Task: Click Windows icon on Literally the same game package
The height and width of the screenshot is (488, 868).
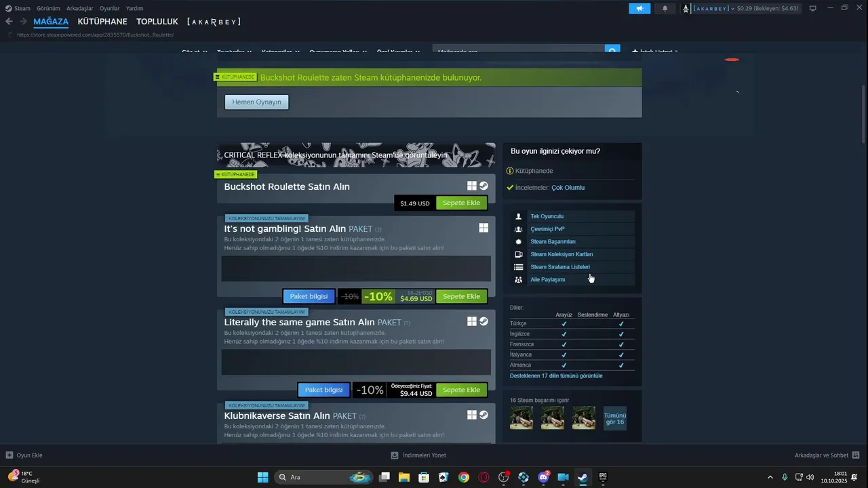Action: tap(472, 321)
